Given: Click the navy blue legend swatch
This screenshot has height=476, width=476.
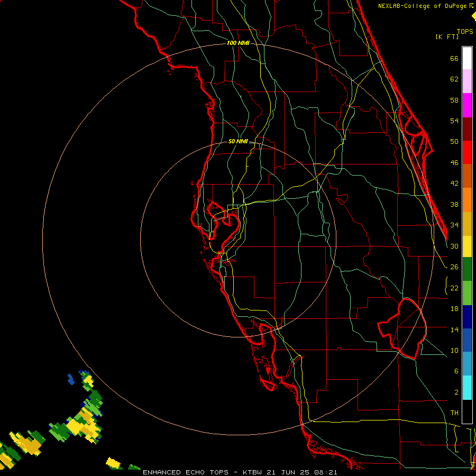Looking at the screenshot, I should point(467,317).
